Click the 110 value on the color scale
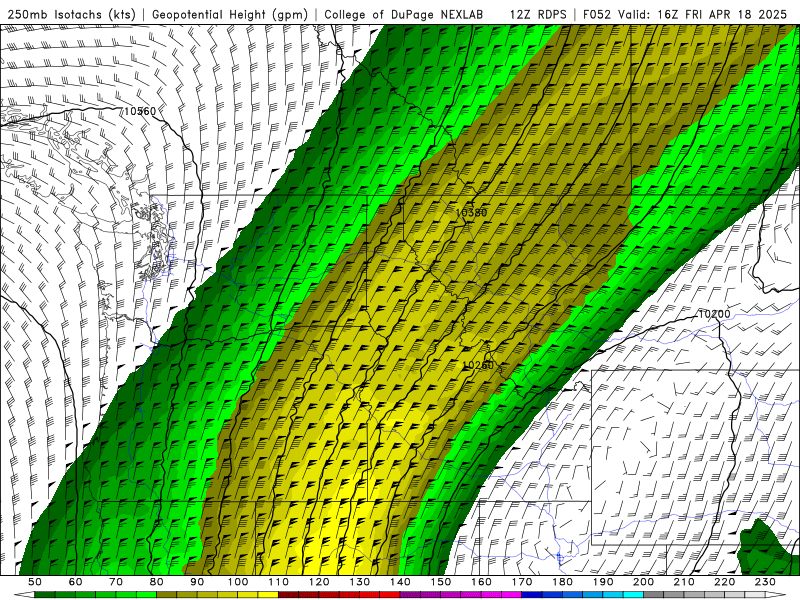 (279, 582)
